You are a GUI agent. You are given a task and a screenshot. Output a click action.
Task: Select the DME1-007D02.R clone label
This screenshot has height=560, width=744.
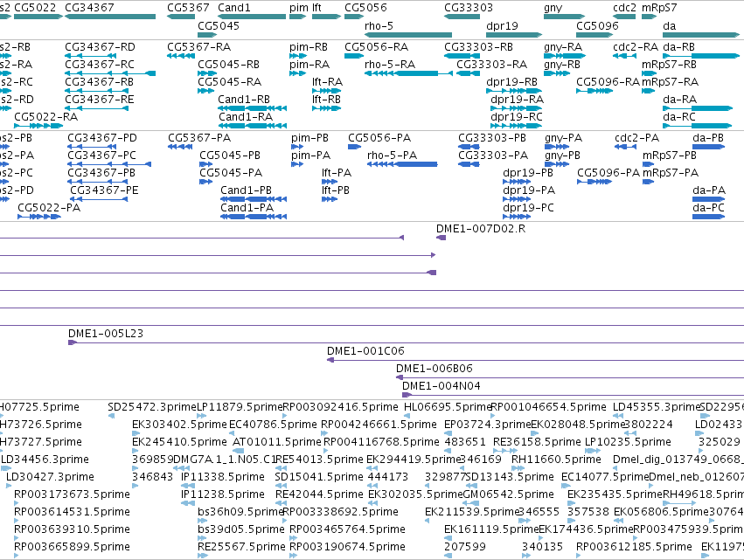tap(481, 229)
